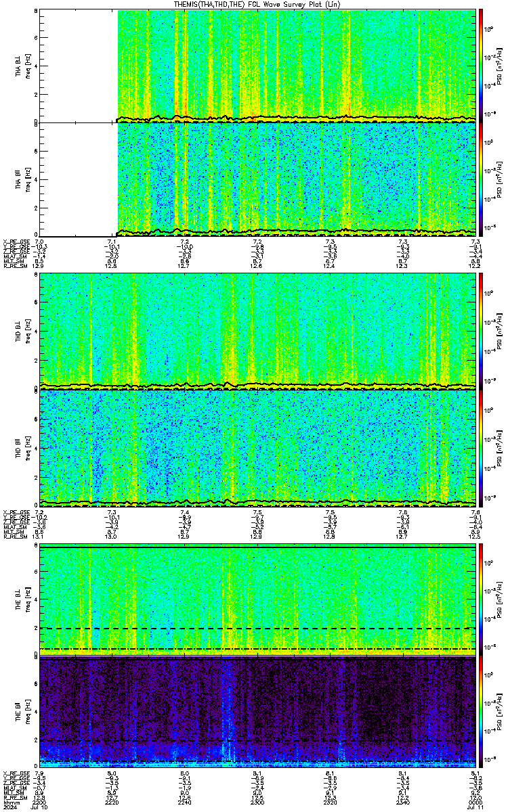Click the THA B-parallel spectrogram panel
Viewport: 508px width, 812px height.
(257, 179)
